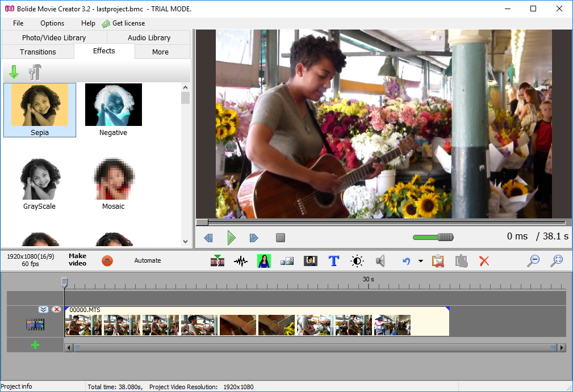Image resolution: width=573 pixels, height=392 pixels.
Task: Open project resolution 1920x1080 settings
Action: click(30, 260)
